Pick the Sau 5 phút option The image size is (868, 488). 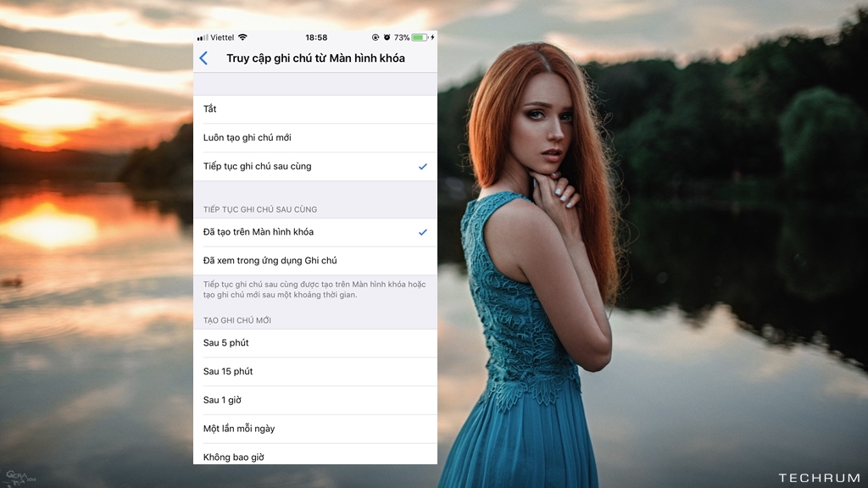point(315,343)
